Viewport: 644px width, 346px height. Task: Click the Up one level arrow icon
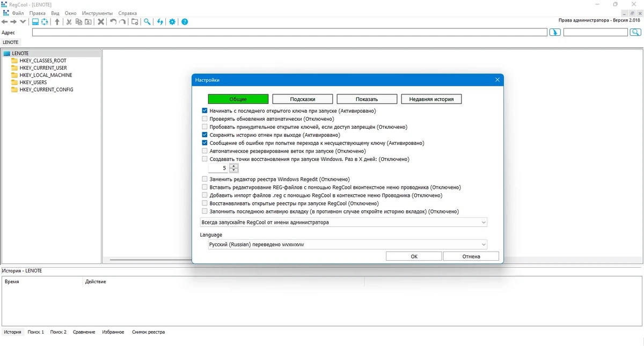pyautogui.click(x=57, y=22)
